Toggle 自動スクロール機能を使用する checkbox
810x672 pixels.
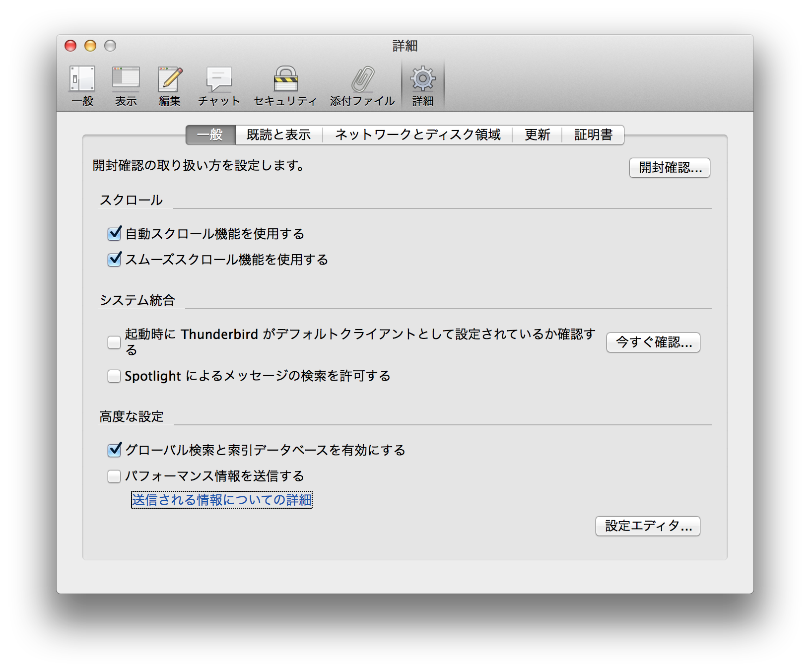114,233
